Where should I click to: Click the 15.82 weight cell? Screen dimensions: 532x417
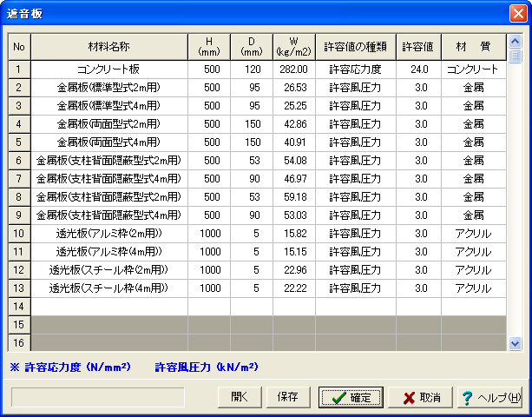pyautogui.click(x=294, y=234)
